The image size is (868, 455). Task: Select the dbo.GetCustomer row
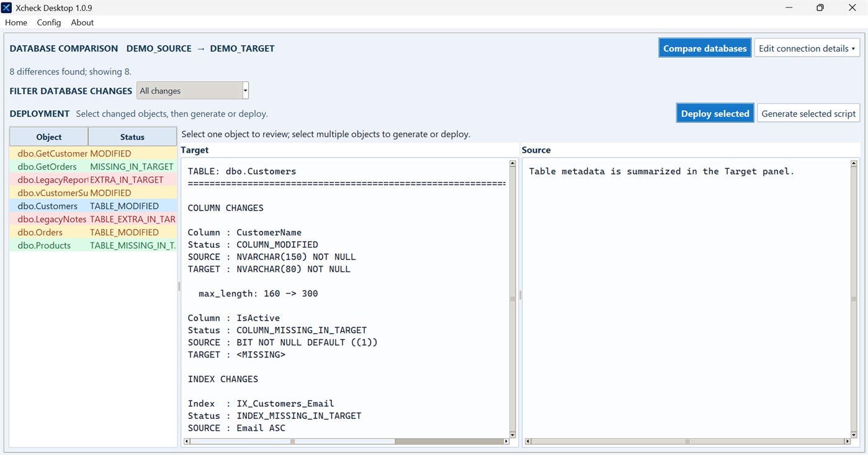coord(93,153)
